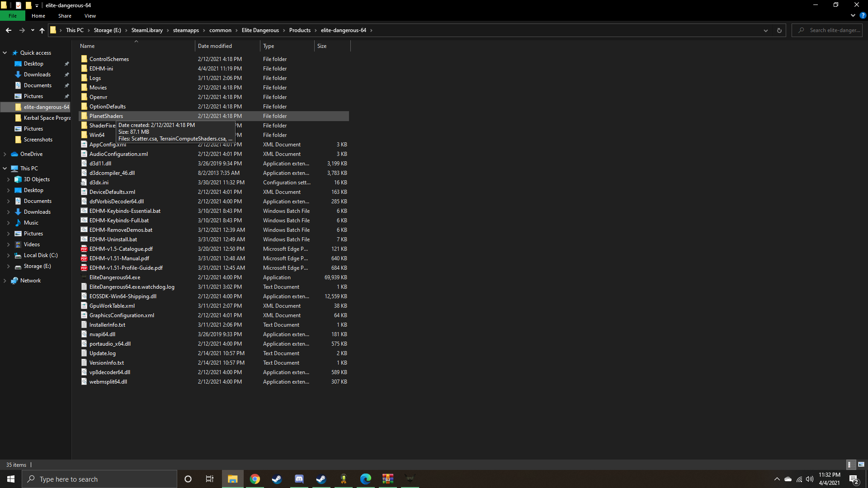This screenshot has height=488, width=868.
Task: Expand the OneDrive tree node
Action: [x=5, y=154]
